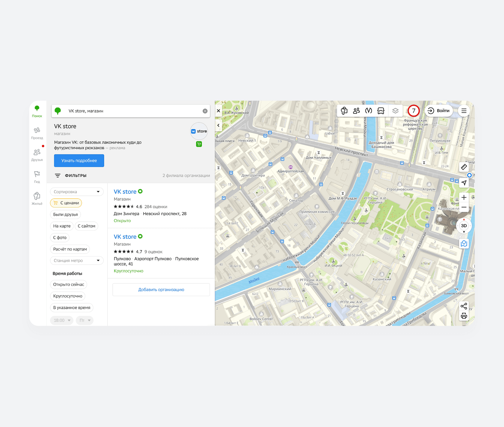The width and height of the screenshot is (504, 427).
Task: Toggle the "Круглосуточно" filter
Action: (x=68, y=296)
